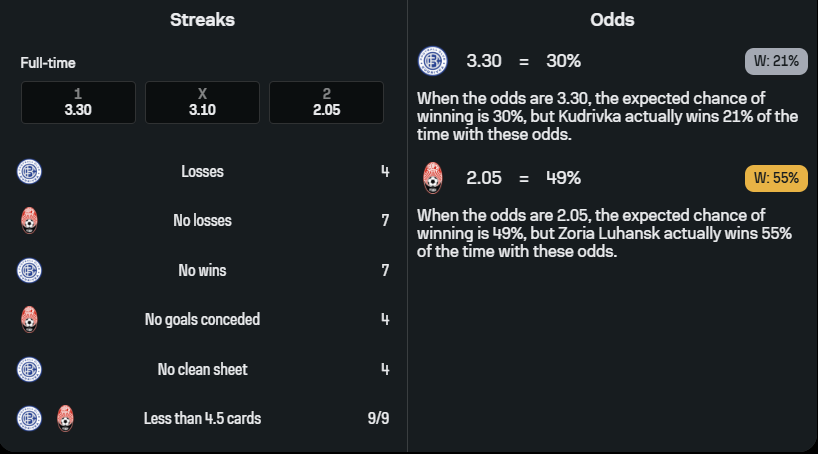Click Kudrivka logo beside 3.30 odds

(x=433, y=61)
